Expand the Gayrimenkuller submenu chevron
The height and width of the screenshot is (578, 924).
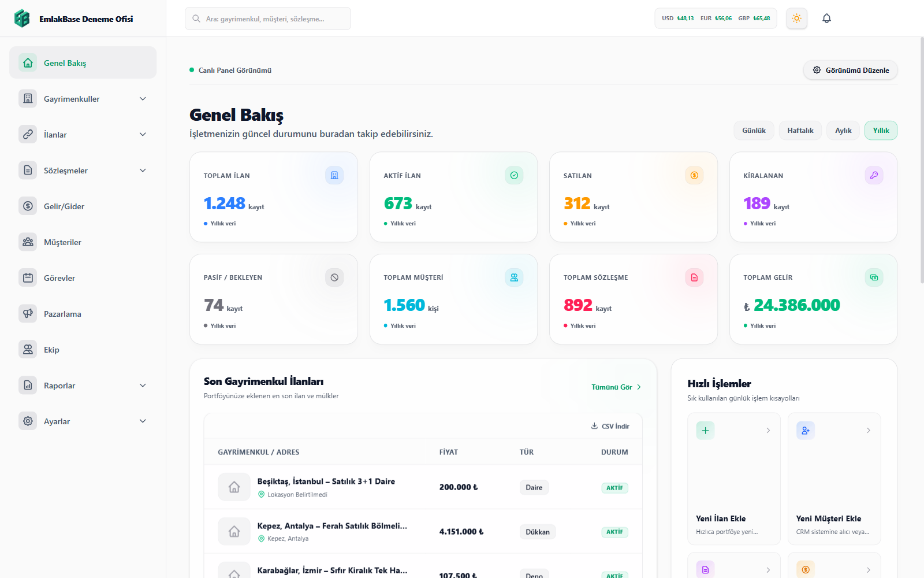[x=143, y=99]
